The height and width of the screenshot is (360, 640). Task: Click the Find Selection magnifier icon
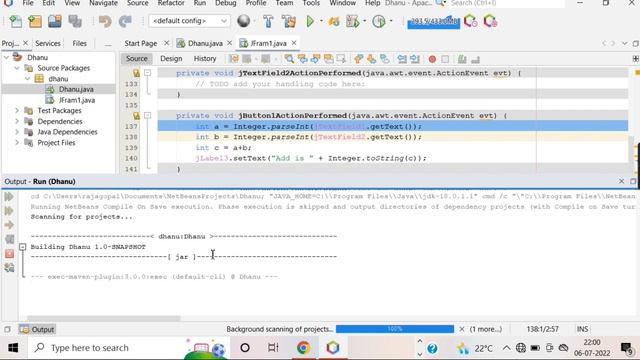click(289, 59)
